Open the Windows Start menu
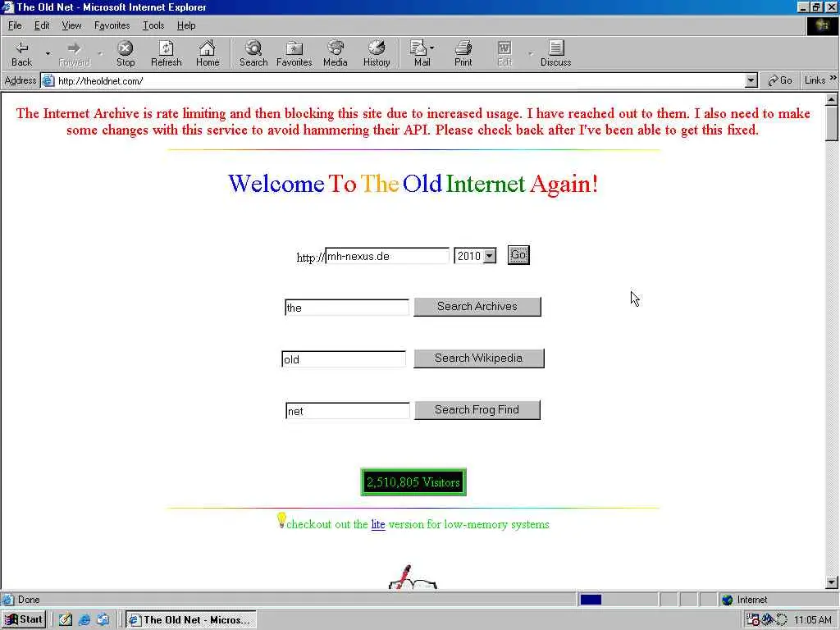 click(24, 620)
